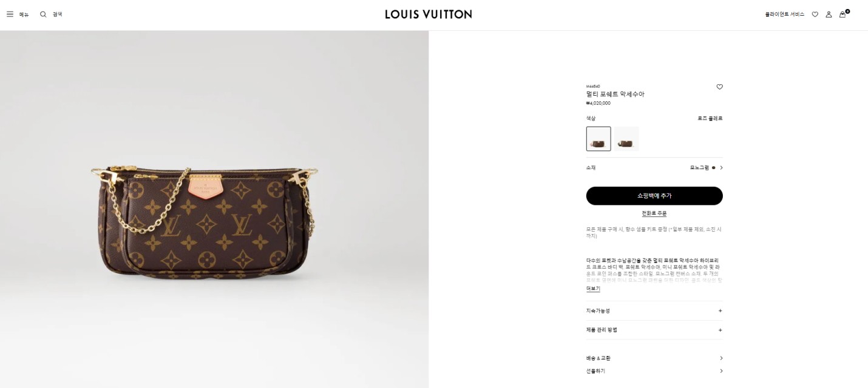Add product to wishlist with heart
This screenshot has height=388, width=868.
[719, 87]
